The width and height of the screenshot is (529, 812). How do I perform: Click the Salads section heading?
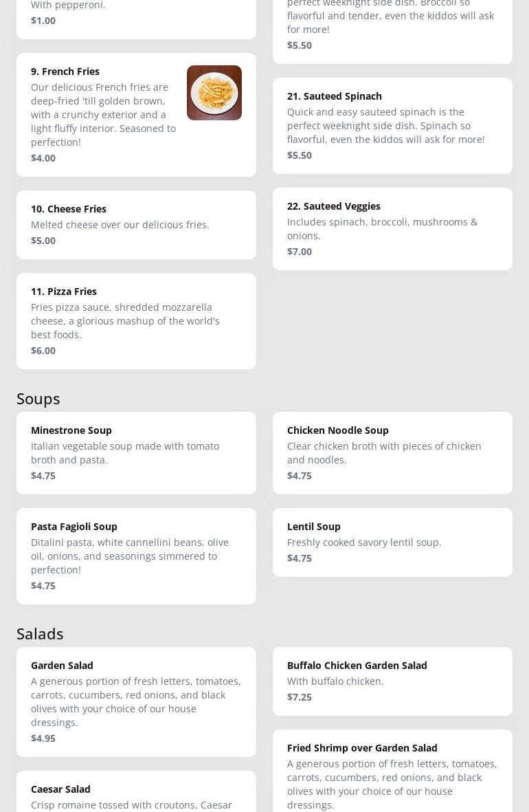click(x=40, y=634)
